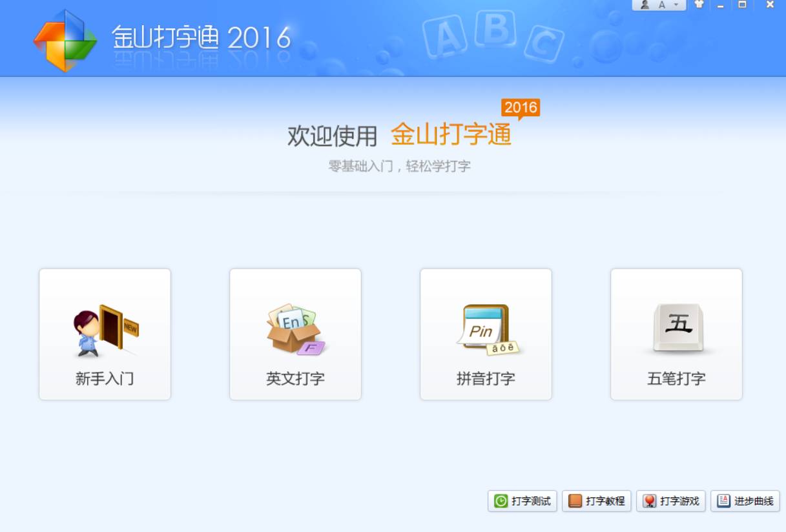Close the 金山打字通 window
786x532 pixels.
tap(770, 5)
